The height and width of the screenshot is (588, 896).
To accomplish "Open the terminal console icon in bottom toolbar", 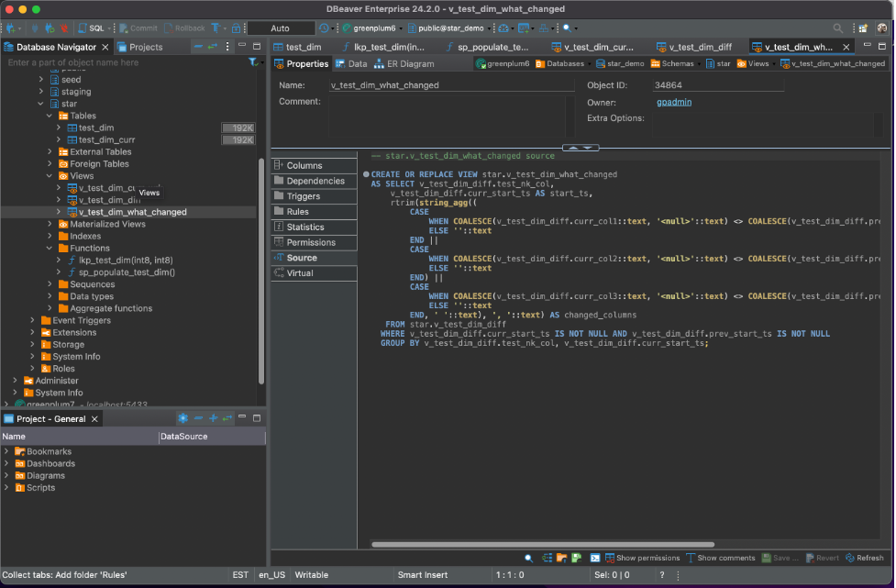I will click(595, 558).
